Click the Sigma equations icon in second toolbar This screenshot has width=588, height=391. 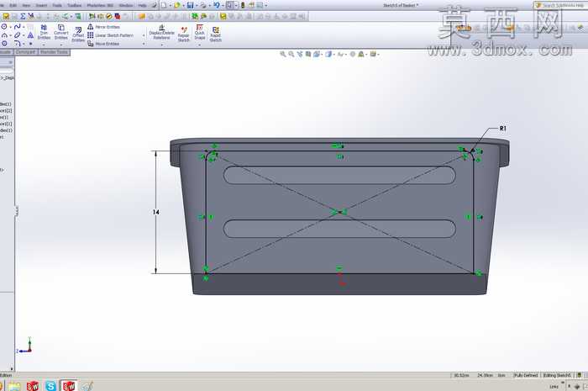[x=23, y=16]
